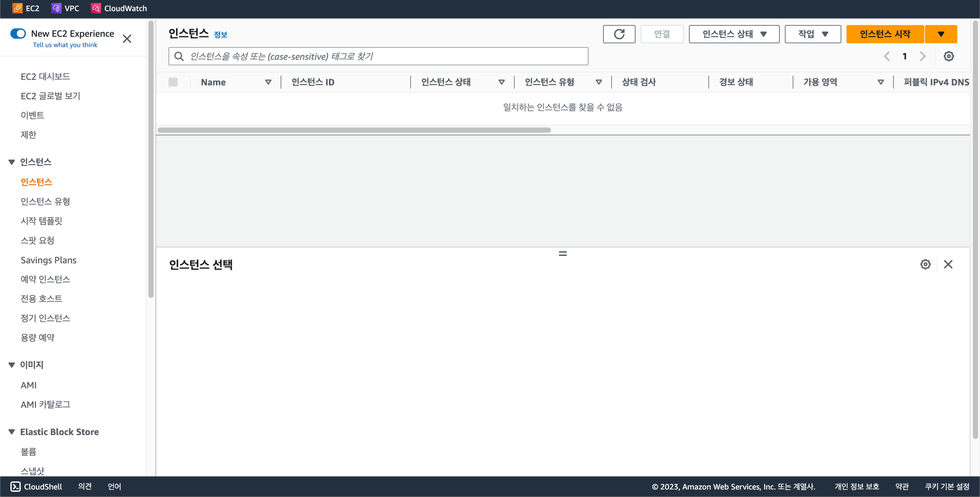Open the 인스턴스 상태 dropdown

pyautogui.click(x=734, y=34)
